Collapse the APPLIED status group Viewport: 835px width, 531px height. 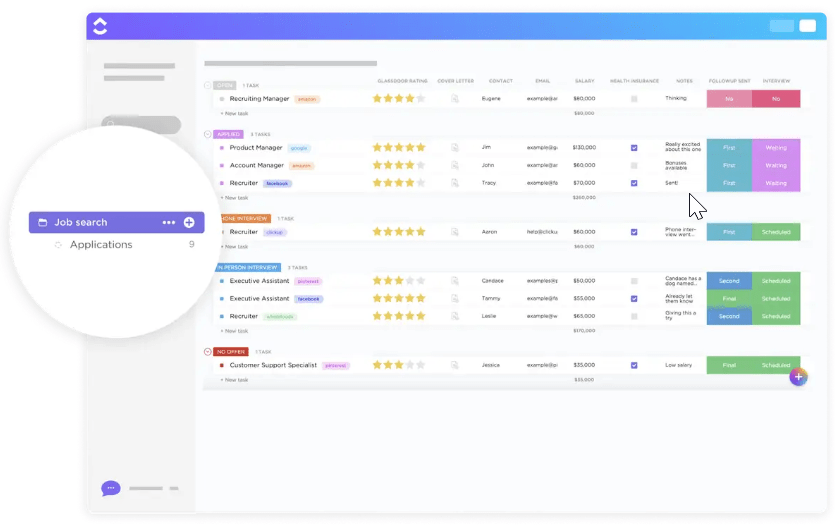coord(208,134)
